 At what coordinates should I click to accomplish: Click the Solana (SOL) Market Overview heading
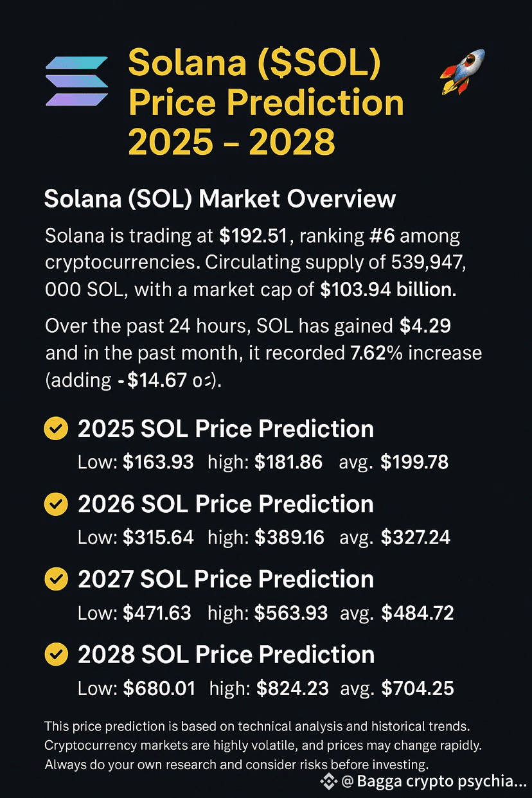pos(220,199)
